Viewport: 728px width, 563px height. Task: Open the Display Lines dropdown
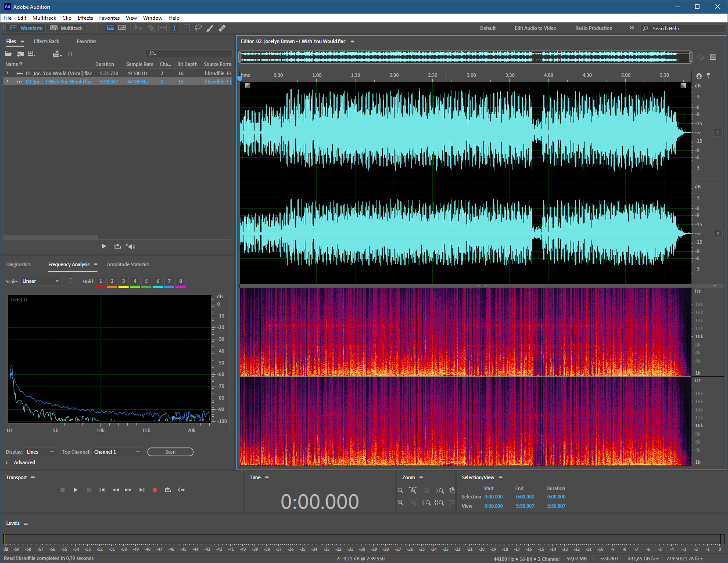[40, 452]
